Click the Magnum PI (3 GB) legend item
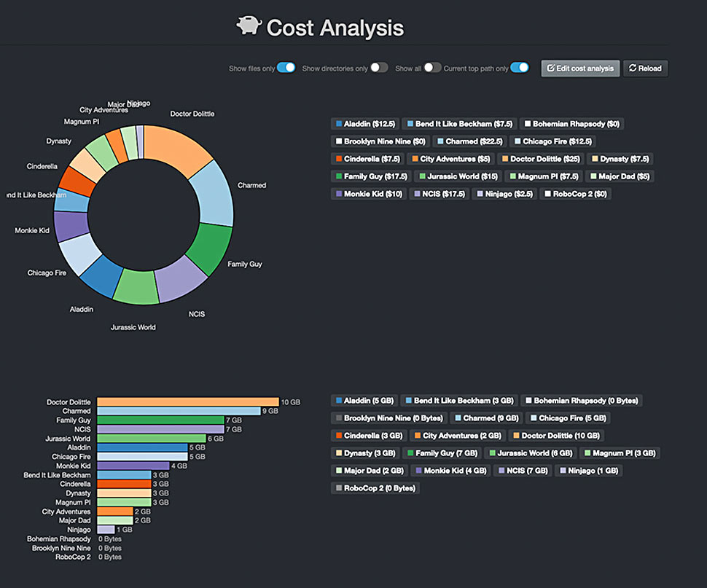 pos(620,453)
